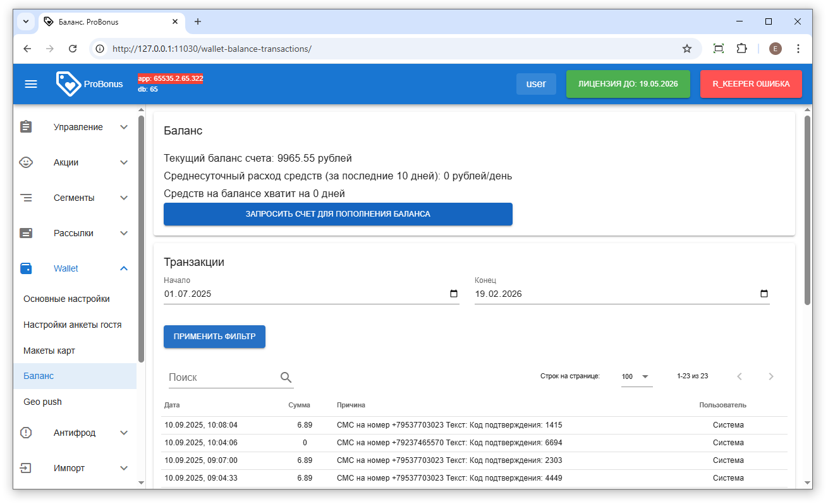Viewport: 828px width, 504px height.
Task: Click Применить фильтр button
Action: [214, 337]
